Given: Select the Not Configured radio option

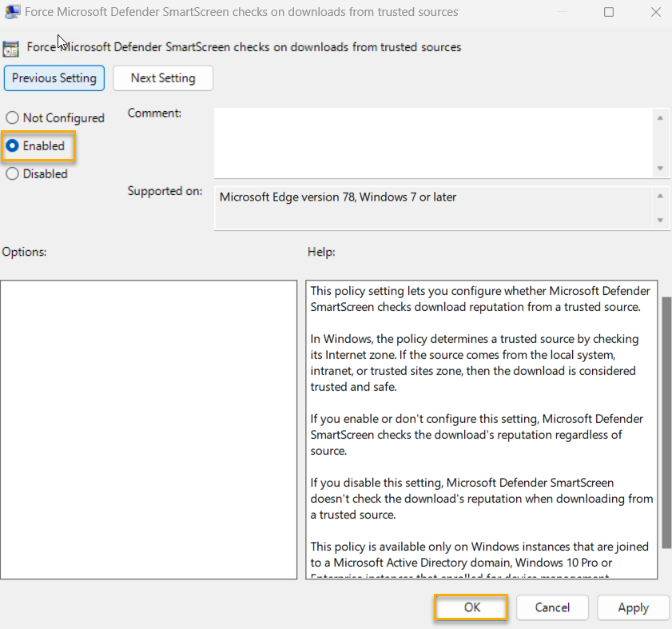Looking at the screenshot, I should tap(55, 118).
